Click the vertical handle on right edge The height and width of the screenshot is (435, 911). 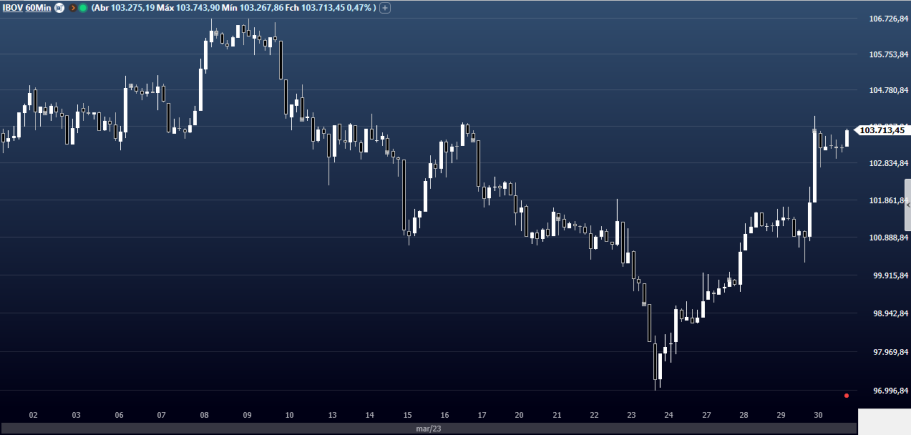point(907,208)
